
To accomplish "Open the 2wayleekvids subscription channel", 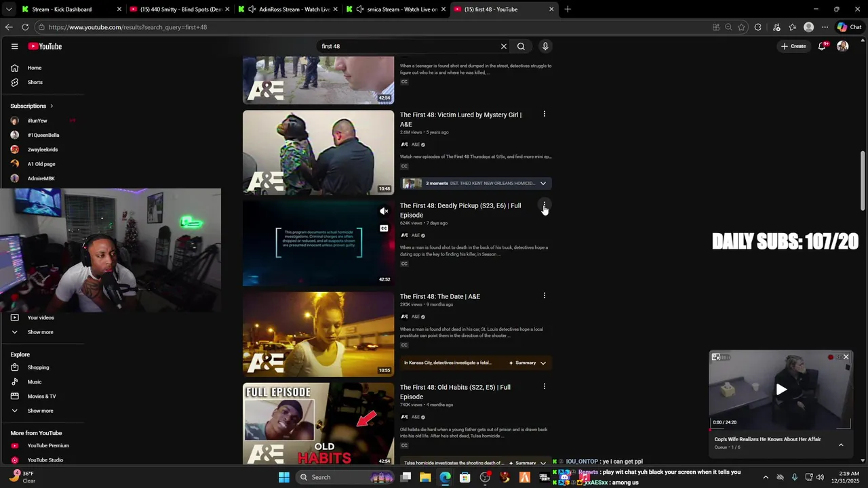I will tap(42, 149).
